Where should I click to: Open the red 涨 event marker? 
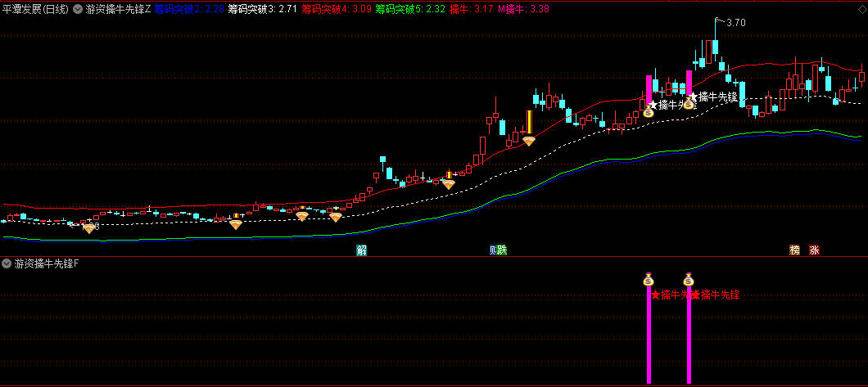(x=814, y=250)
